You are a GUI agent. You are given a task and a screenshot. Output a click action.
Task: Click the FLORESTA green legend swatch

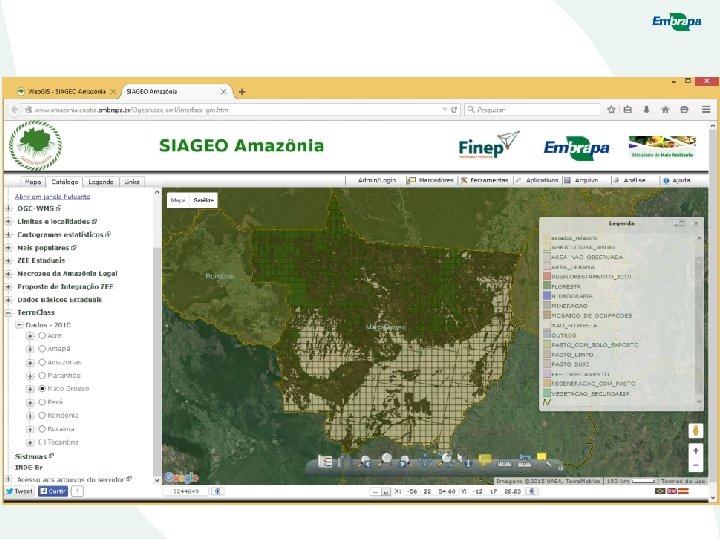pyautogui.click(x=546, y=286)
